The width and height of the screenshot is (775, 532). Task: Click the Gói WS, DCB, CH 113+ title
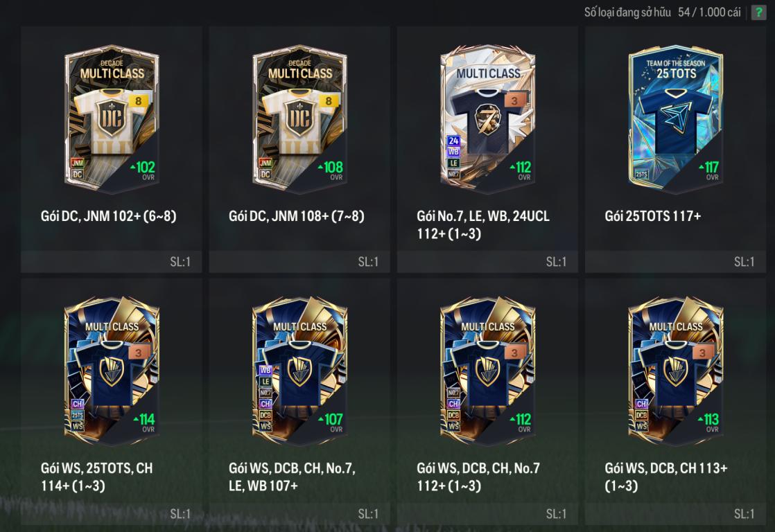click(x=665, y=477)
